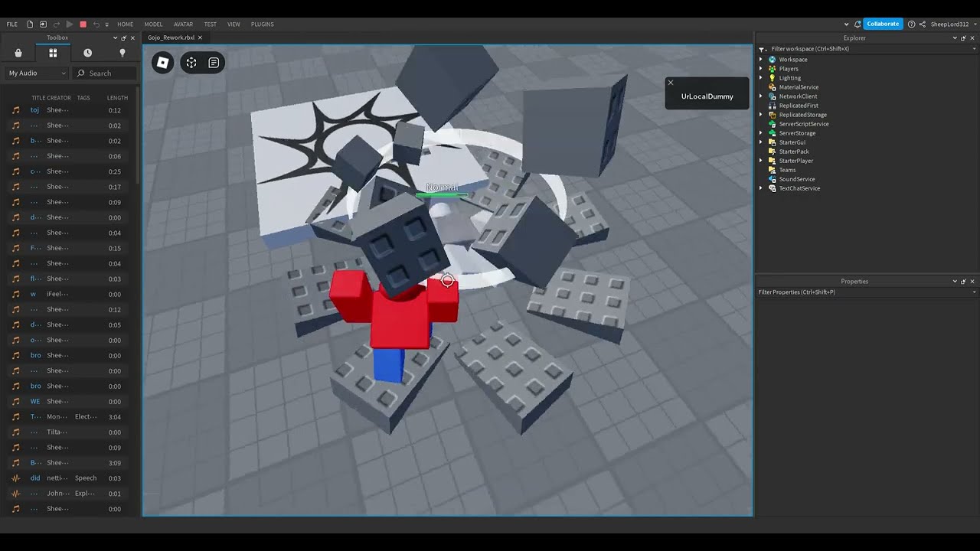Click the Collaborate button

click(x=883, y=24)
